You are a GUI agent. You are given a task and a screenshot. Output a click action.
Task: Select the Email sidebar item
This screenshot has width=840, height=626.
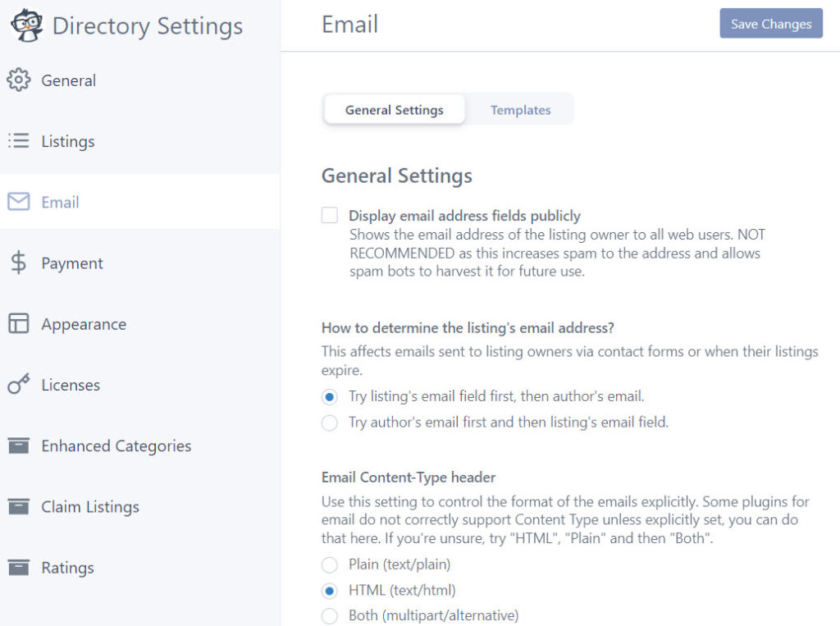click(139, 202)
